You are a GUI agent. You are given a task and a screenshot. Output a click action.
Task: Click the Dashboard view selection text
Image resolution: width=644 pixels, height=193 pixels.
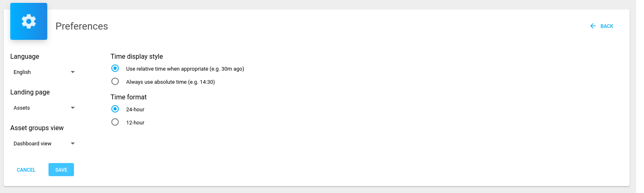(32, 144)
